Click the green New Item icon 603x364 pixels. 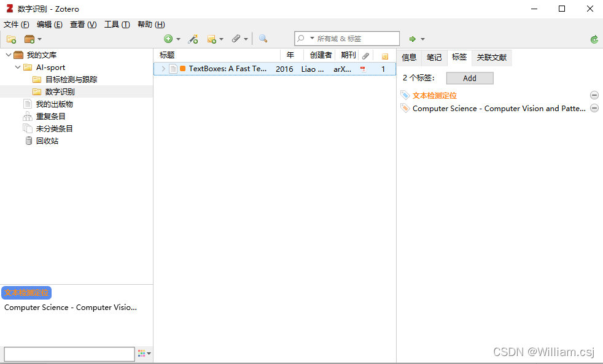pyautogui.click(x=168, y=39)
